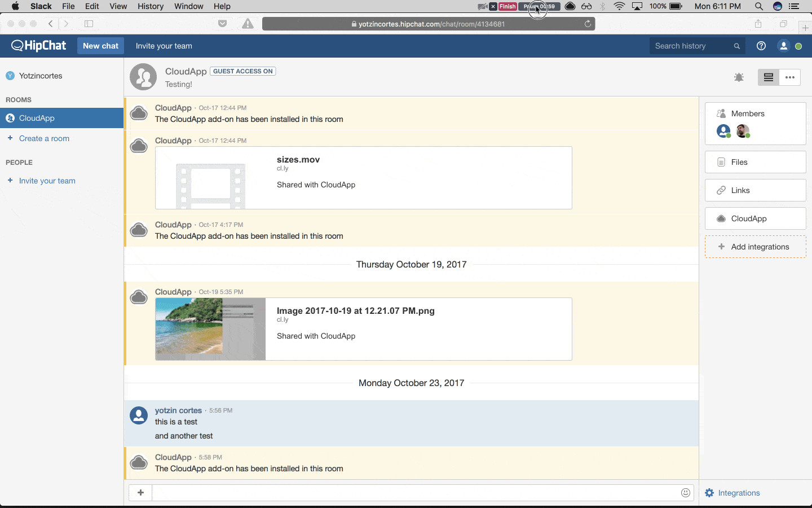Viewport: 812px width, 508px height.
Task: Open the sizes.mov file link
Action: coord(298,160)
